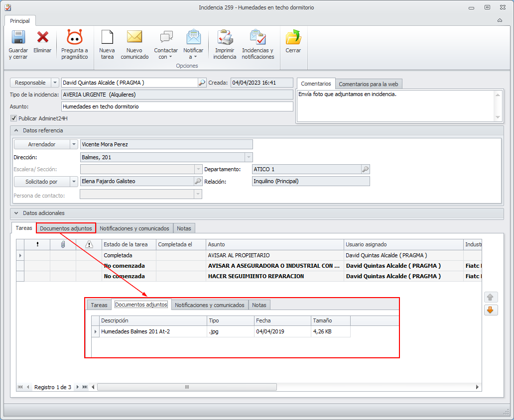Viewport: 514px width, 420px height.
Task: Click Imprimir incidencia printer icon
Action: 225,38
